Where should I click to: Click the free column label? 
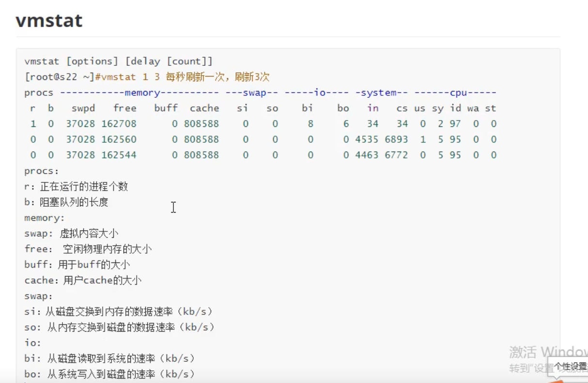click(x=124, y=108)
